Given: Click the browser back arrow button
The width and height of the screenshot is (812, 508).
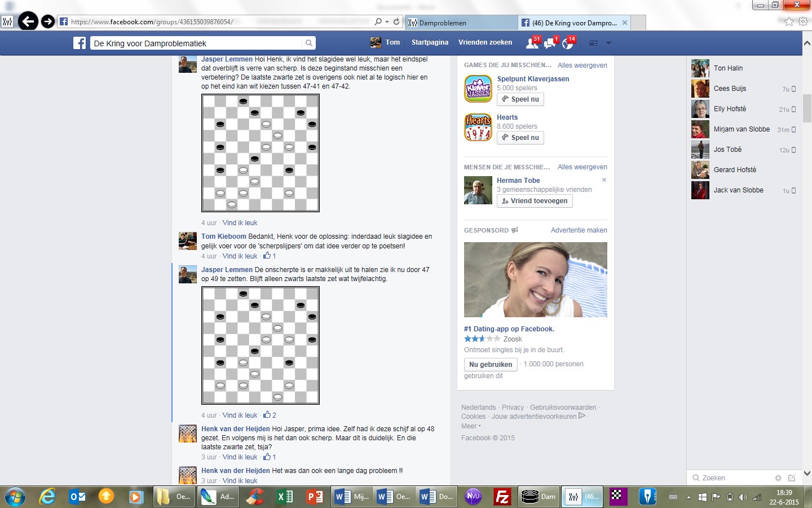Looking at the screenshot, I should (x=28, y=21).
